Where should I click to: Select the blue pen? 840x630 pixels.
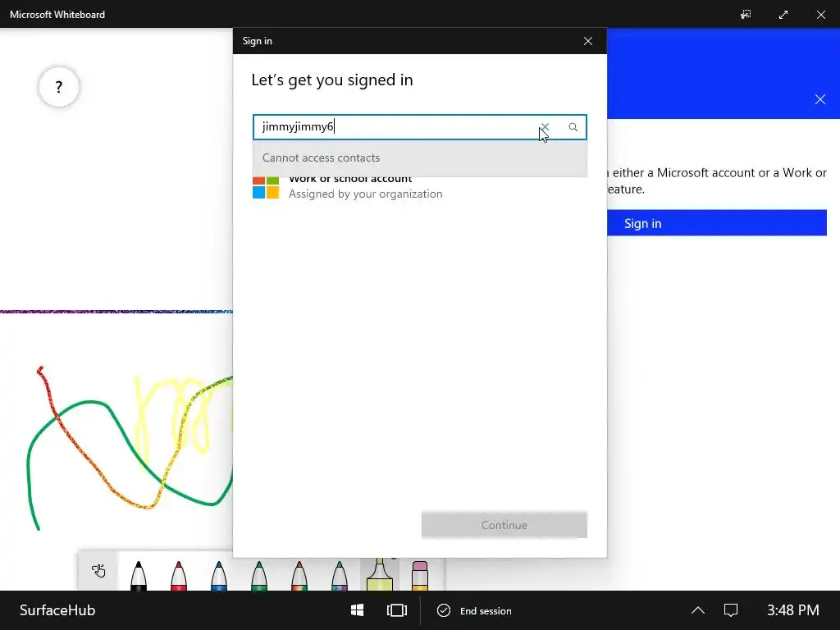click(x=218, y=575)
